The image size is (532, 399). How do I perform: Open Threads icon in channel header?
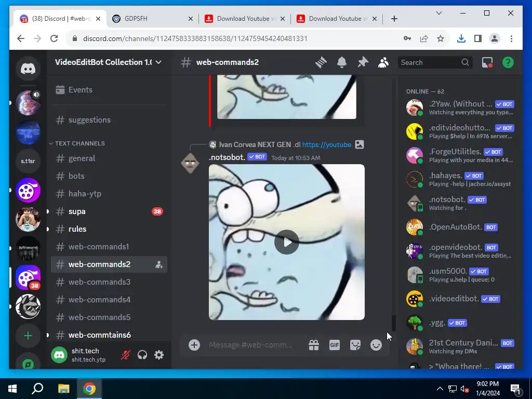(321, 62)
